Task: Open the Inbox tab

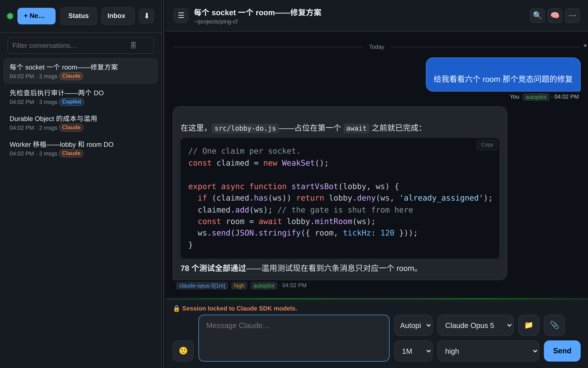Action: pyautogui.click(x=118, y=16)
